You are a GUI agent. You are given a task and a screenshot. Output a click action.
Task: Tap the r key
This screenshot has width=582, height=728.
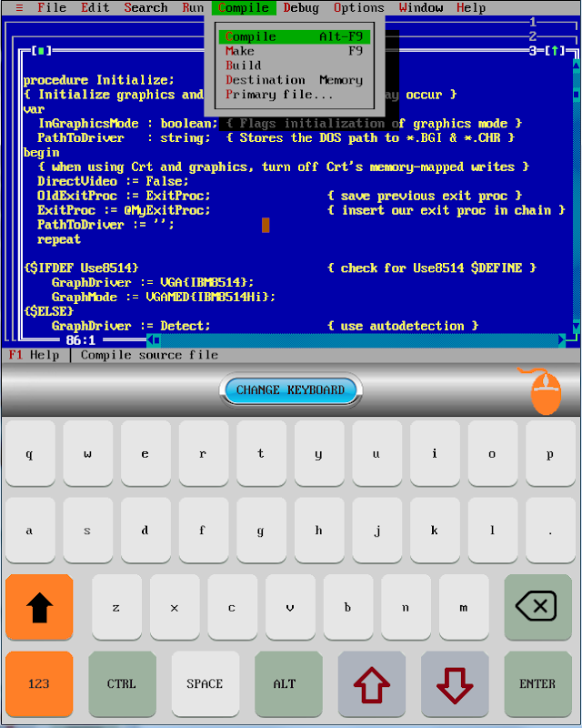[x=204, y=453]
